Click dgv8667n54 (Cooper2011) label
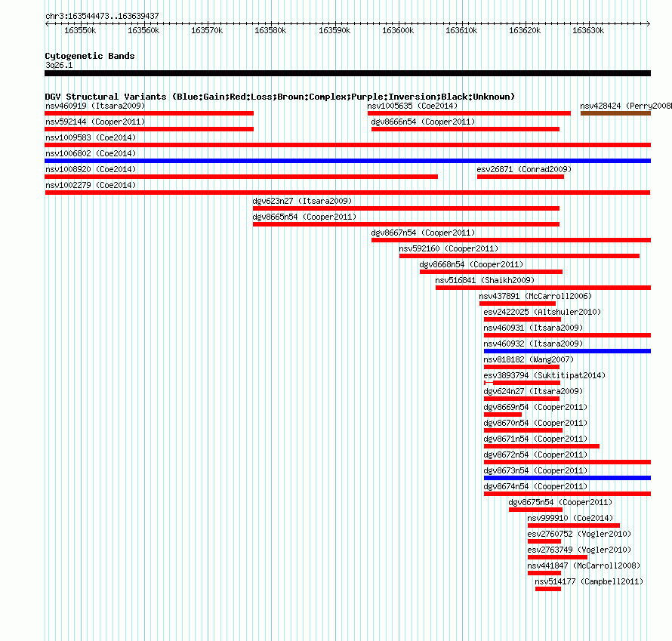672x641 pixels. click(x=423, y=233)
